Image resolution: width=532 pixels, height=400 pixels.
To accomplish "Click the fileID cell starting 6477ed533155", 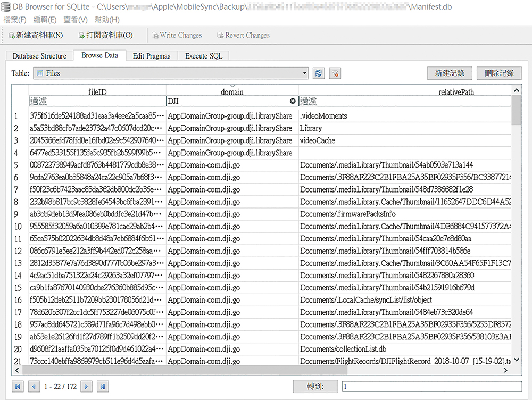I will coord(97,153).
